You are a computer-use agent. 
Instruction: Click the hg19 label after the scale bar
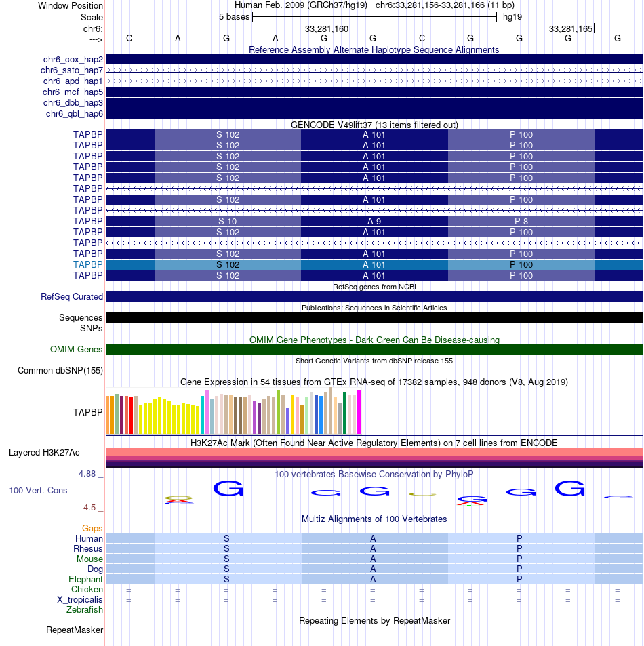pos(512,17)
